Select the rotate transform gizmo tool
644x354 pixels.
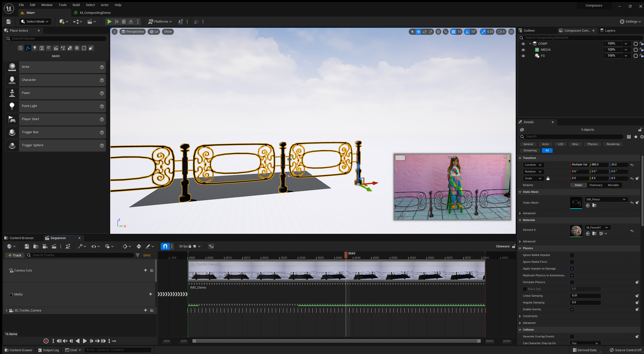[425, 32]
